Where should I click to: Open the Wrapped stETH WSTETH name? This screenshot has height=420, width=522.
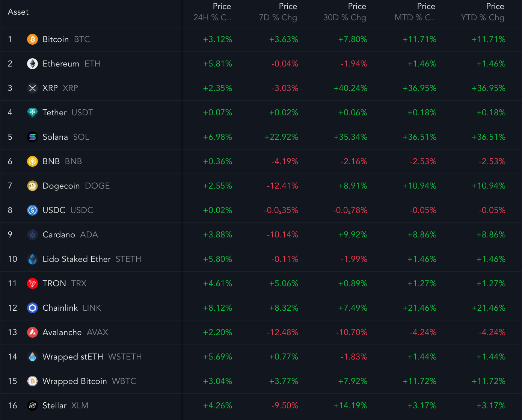[92, 357]
